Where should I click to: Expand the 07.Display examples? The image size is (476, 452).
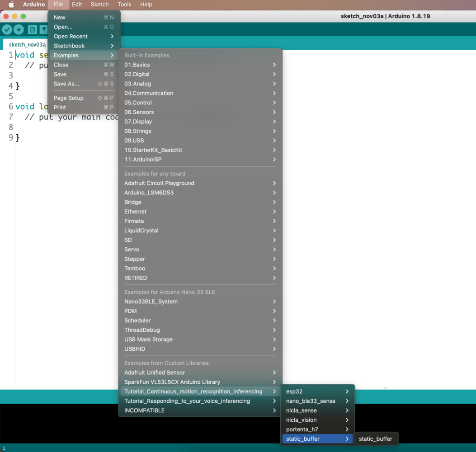pos(200,122)
